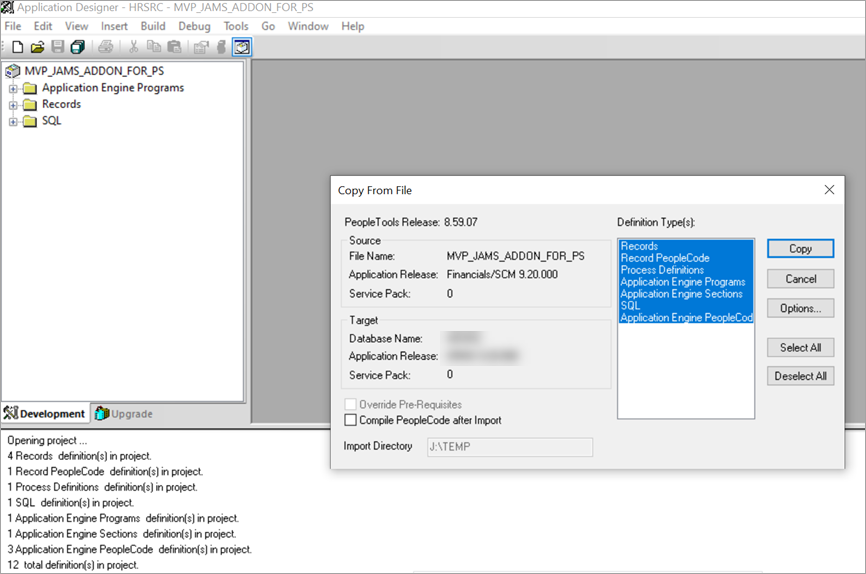Click the Cut scissors toolbar icon

(x=133, y=47)
